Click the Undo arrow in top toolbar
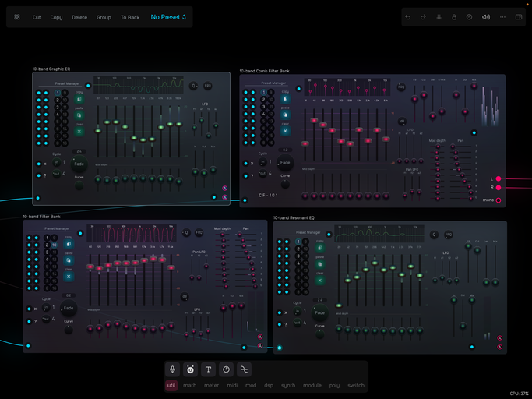 (407, 17)
